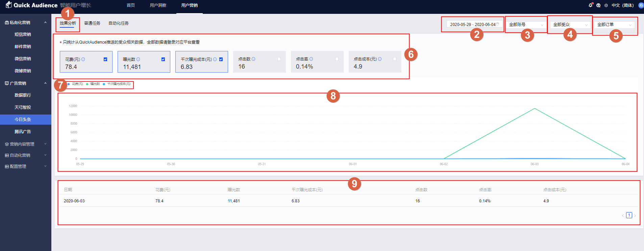Image resolution: width=644 pixels, height=251 pixels.
Task: Click info icon next to 点击数
Action: point(253,59)
